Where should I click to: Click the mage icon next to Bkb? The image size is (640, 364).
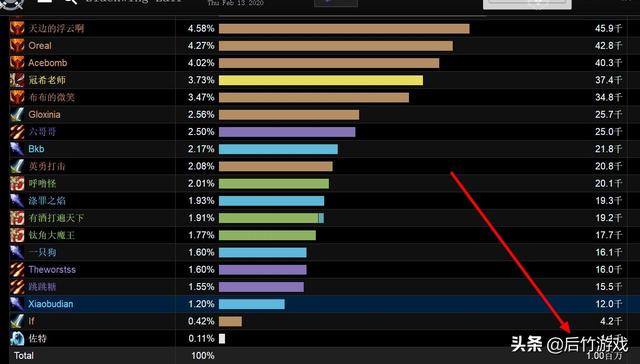17,149
